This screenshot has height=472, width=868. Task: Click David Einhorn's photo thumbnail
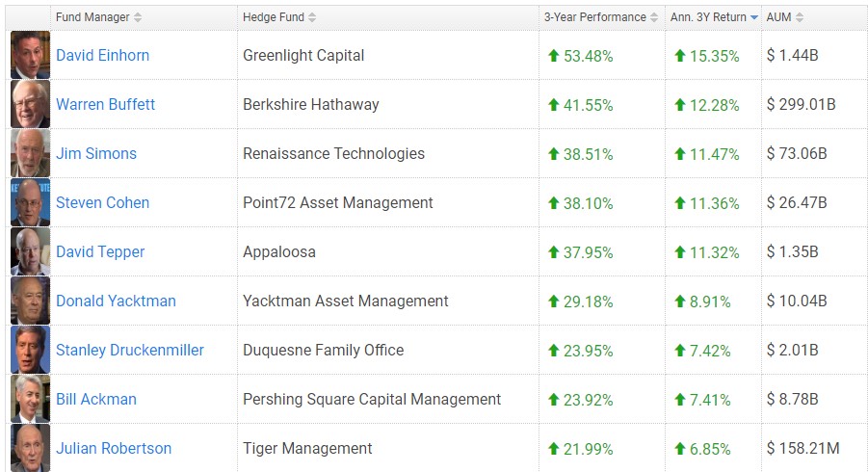point(30,56)
